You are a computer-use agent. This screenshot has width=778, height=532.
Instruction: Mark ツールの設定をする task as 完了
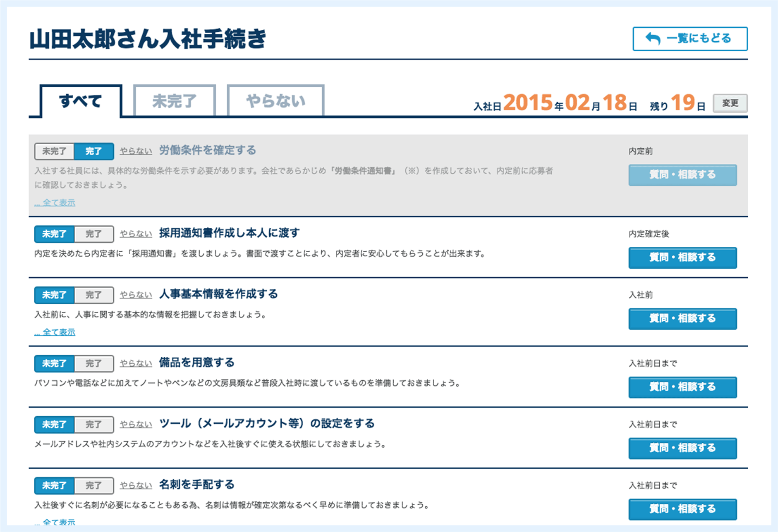point(94,425)
